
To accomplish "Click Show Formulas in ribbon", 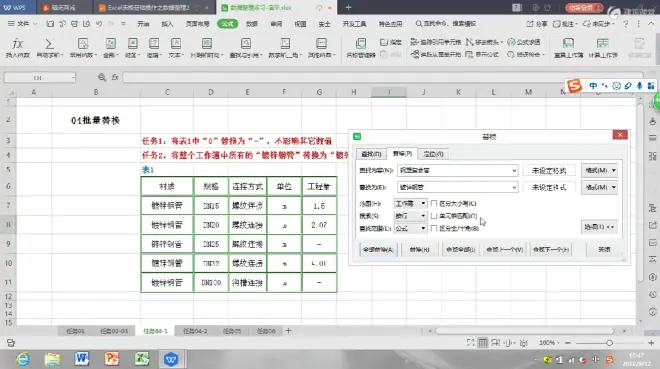I will click(482, 55).
